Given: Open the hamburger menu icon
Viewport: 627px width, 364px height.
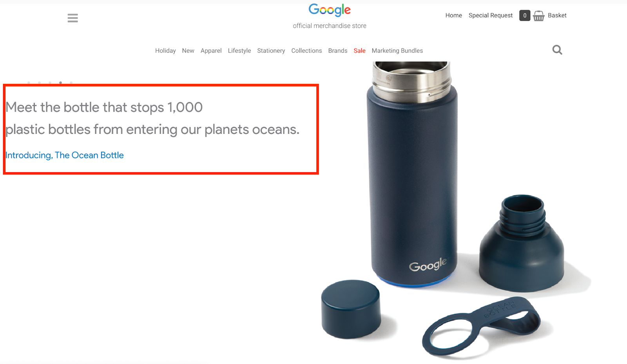Looking at the screenshot, I should [72, 18].
